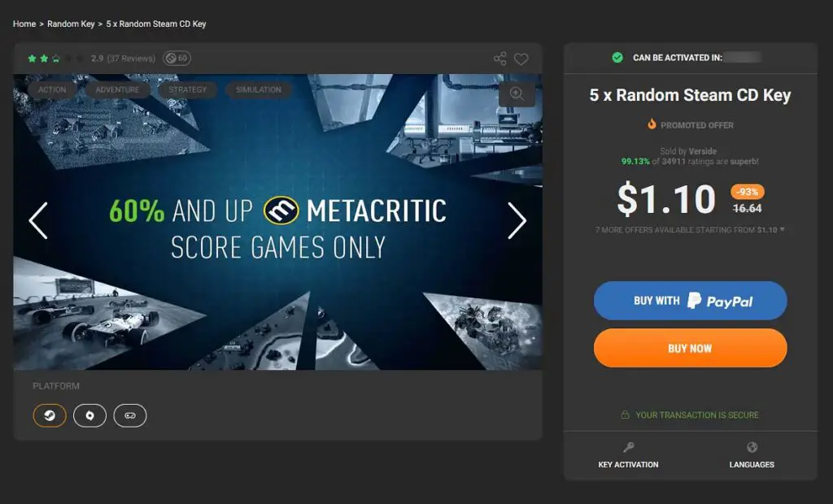Viewport: 833px width, 504px height.
Task: Click the Buy with PayPal button
Action: coord(690,301)
